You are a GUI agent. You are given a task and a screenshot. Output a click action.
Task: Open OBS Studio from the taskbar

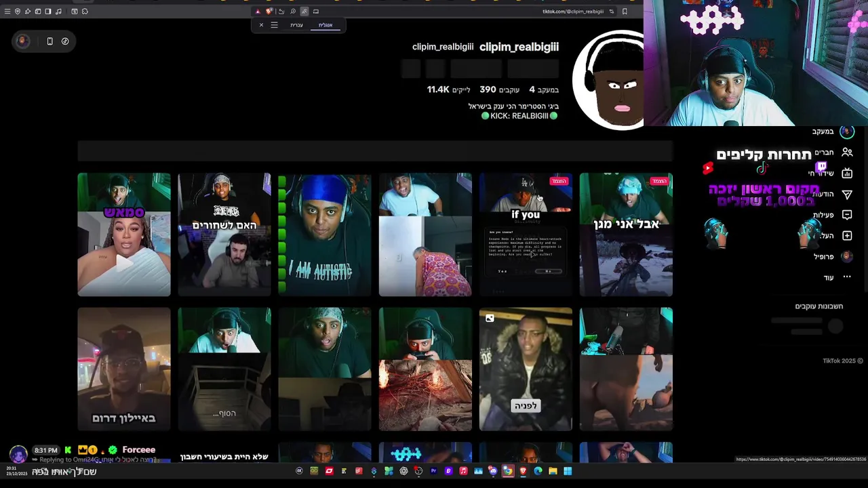[418, 471]
